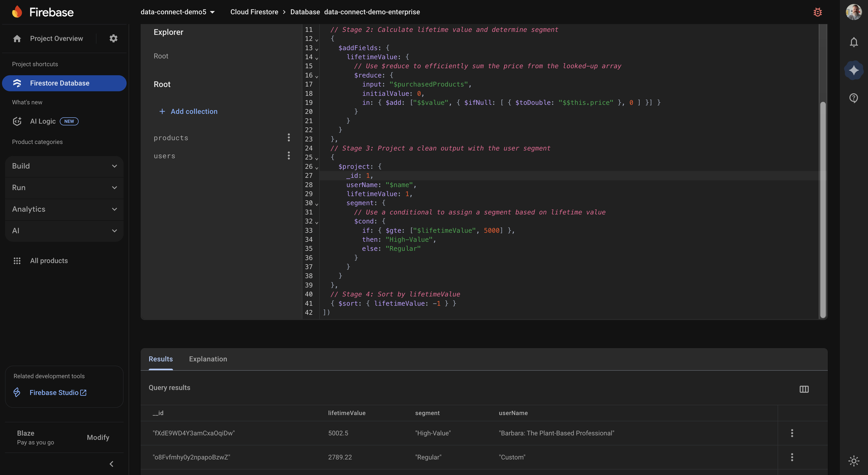
Task: Click the "High-Value" segment cell
Action: [433, 433]
